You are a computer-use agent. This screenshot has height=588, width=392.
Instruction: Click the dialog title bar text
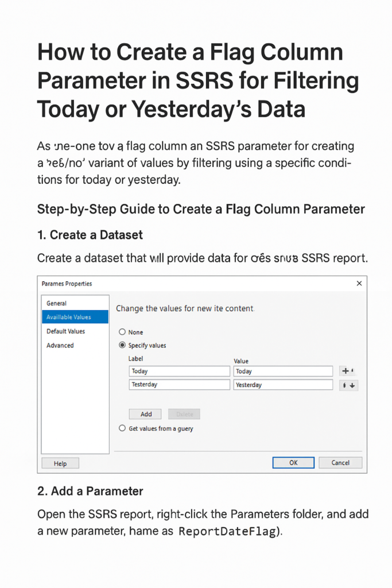coord(67,284)
